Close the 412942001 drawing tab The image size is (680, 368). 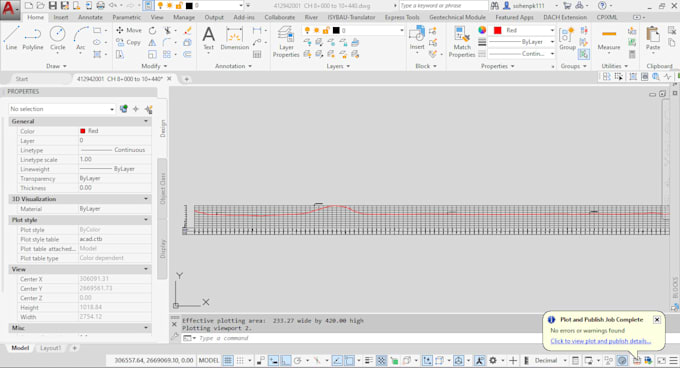(169, 78)
